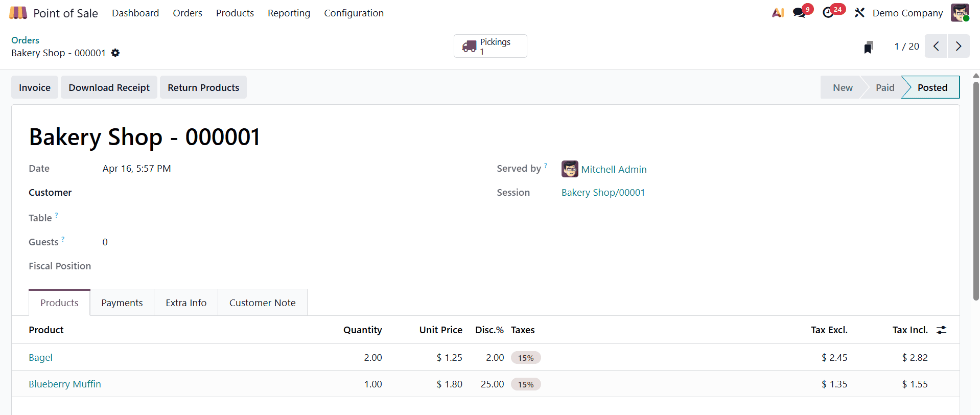Open the Blueberry Muffin product link
Screen dimensions: 980x415
[65, 384]
